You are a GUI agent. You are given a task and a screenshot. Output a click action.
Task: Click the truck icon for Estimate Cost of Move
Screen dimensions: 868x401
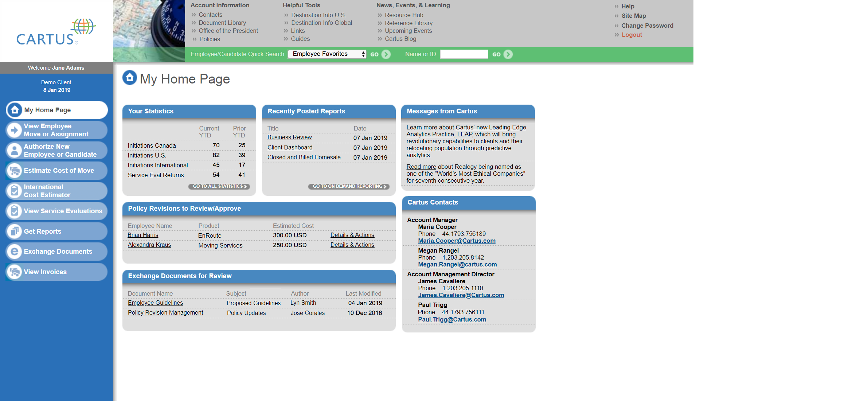(x=15, y=171)
